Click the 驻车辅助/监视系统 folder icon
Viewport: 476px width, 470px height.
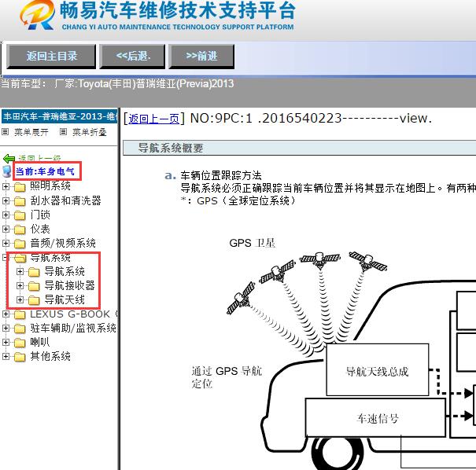[20, 329]
